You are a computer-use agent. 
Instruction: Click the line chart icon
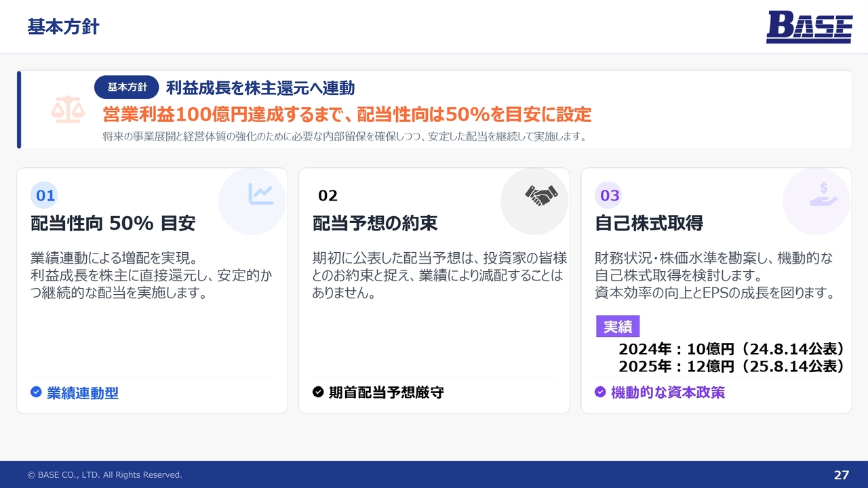click(x=260, y=195)
